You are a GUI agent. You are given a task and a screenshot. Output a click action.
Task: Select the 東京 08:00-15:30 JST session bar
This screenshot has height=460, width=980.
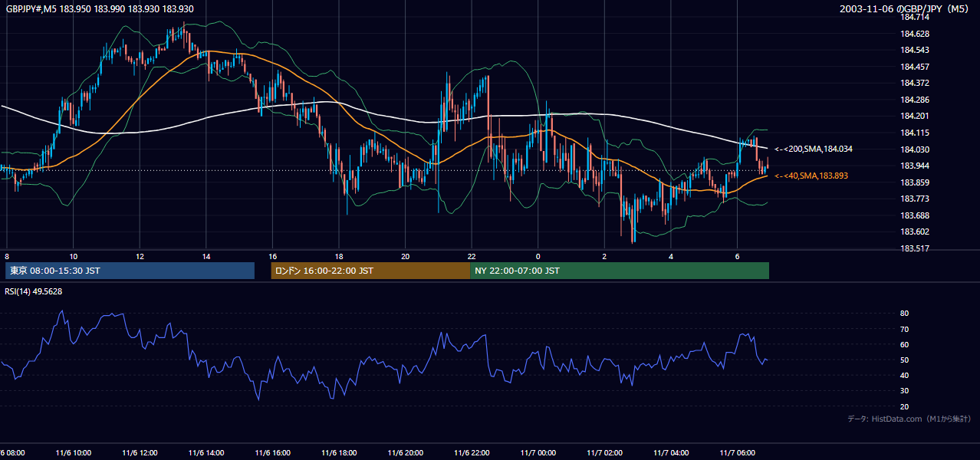click(x=130, y=271)
